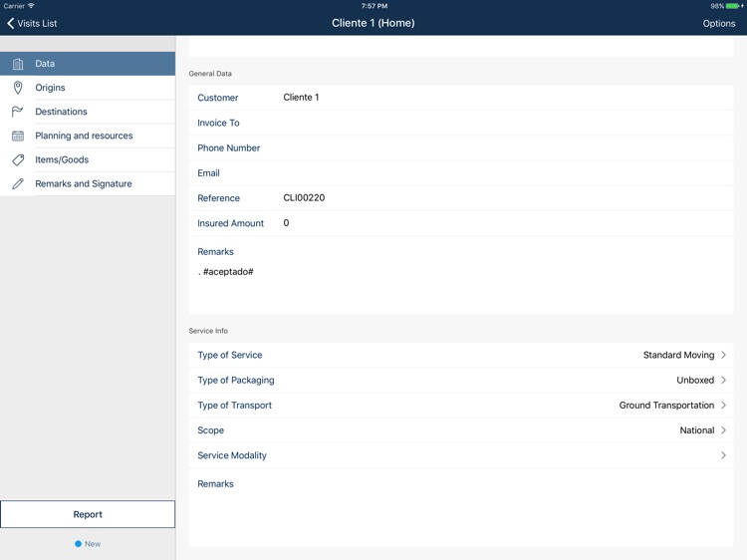Screen dimensions: 747x560
Task: Tap the Type of Transport label
Action: click(234, 406)
